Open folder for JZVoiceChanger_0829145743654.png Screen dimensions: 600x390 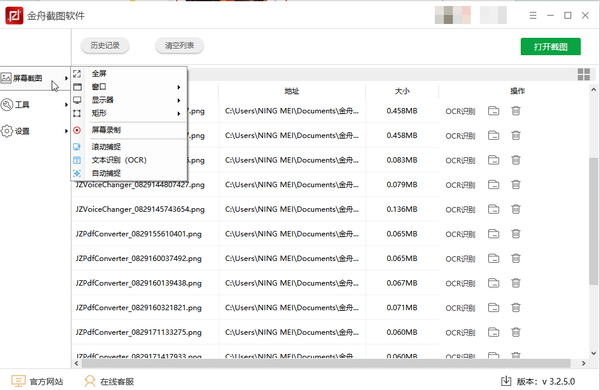click(494, 209)
